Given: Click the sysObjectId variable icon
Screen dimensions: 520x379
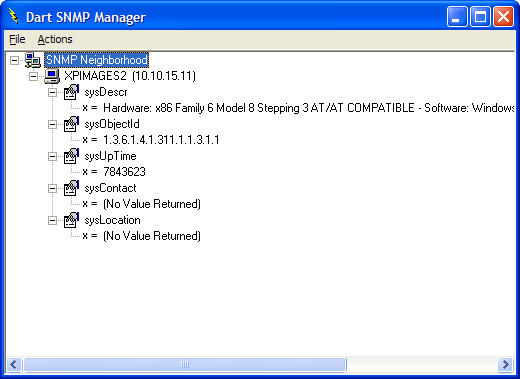Looking at the screenshot, I should pyautogui.click(x=71, y=124).
